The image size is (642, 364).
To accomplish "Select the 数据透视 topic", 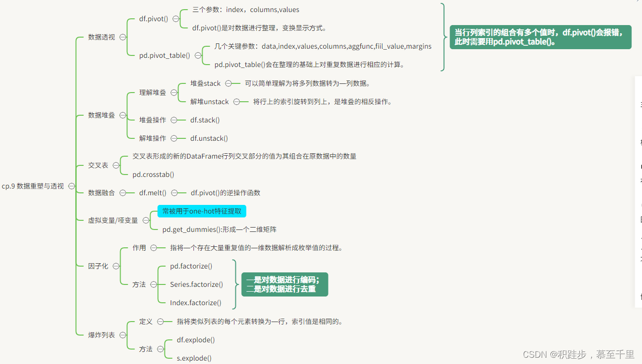I will pos(101,37).
